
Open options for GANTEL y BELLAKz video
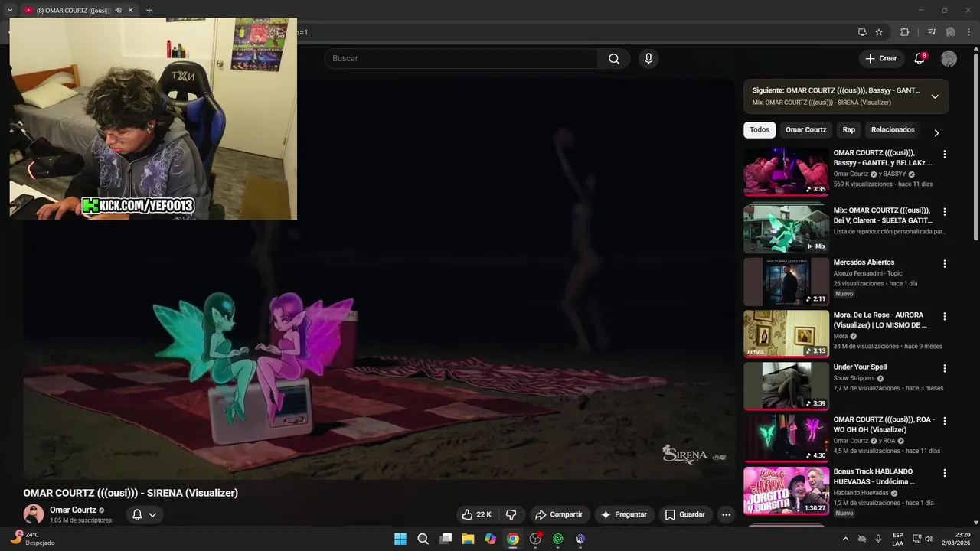[x=944, y=154]
